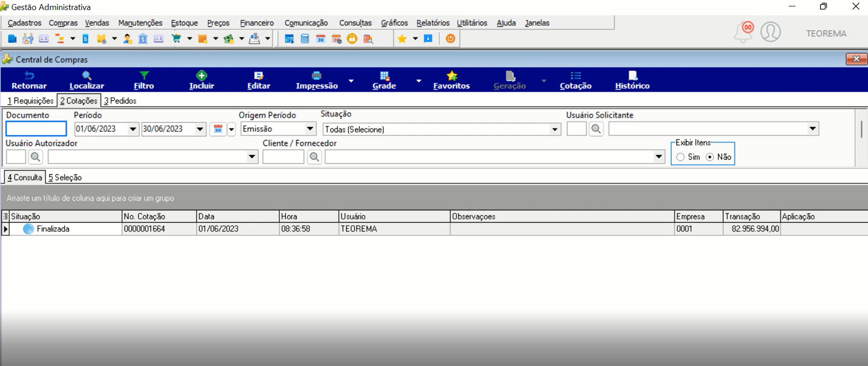The image size is (868, 366).
Task: Open the Impressão printer tool
Action: 316,76
